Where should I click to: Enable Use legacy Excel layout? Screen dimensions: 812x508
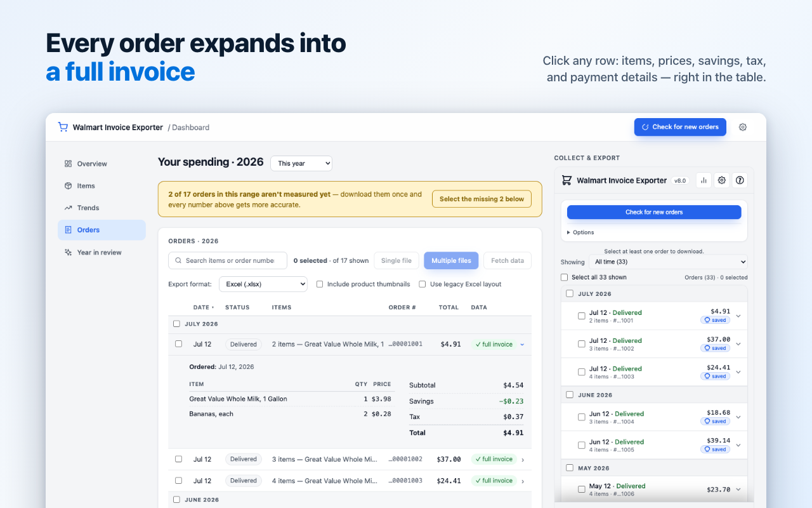point(422,284)
